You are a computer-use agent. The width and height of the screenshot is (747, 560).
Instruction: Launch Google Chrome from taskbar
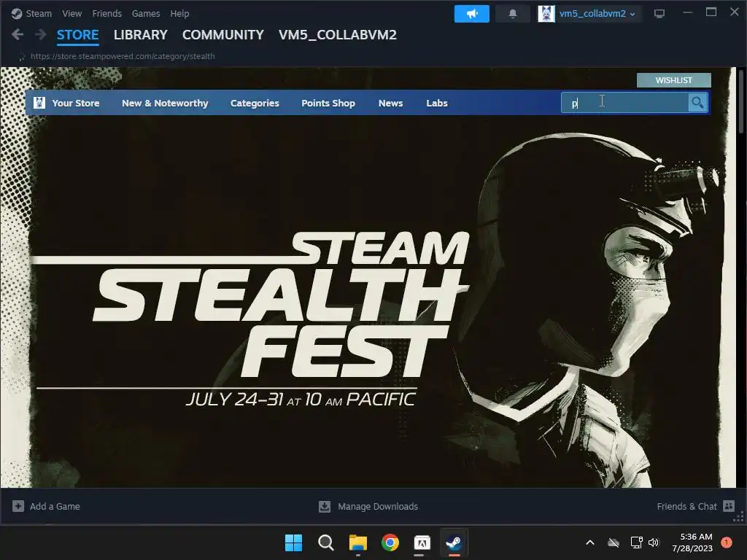pyautogui.click(x=390, y=542)
